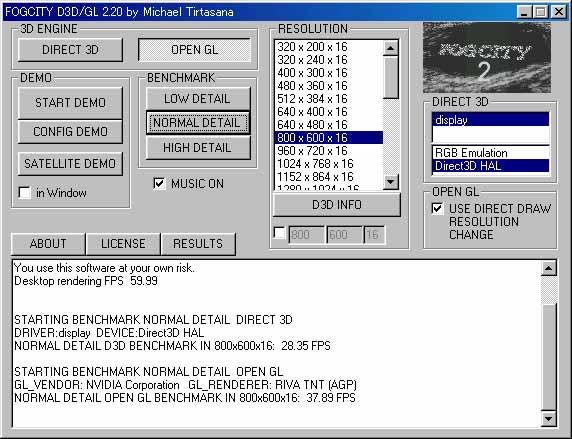Image resolution: width=572 pixels, height=439 pixels.
Task: Enable the 'in Window' checkbox
Action: pos(24,193)
